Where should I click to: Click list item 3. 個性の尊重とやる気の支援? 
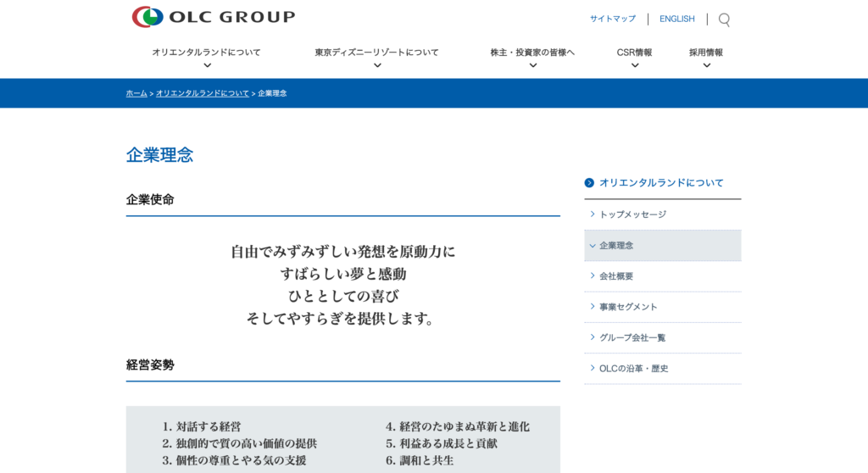tap(234, 461)
